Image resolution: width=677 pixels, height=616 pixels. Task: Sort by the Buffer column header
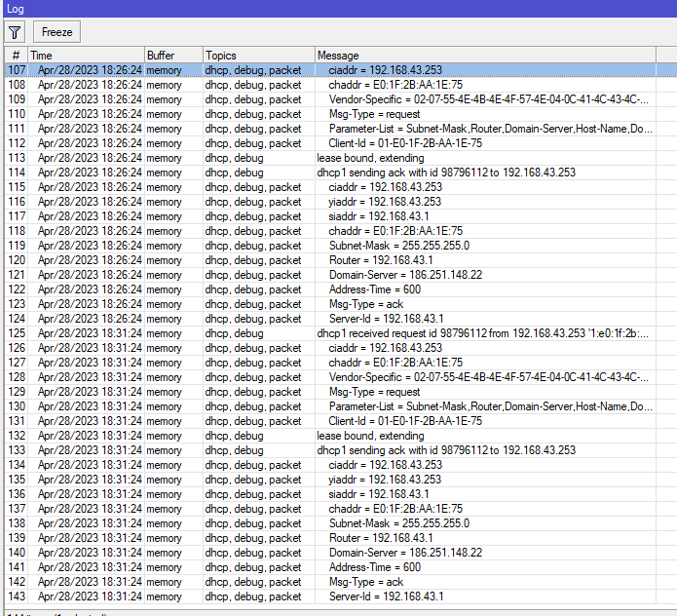(173, 56)
